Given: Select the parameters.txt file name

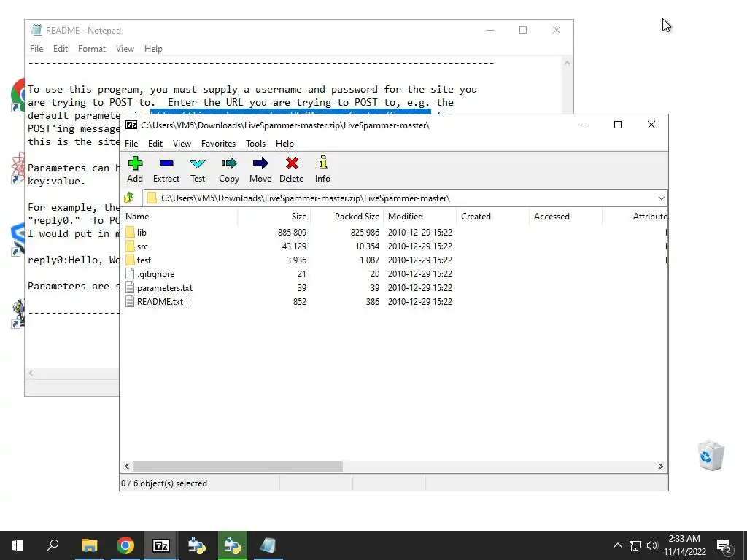Looking at the screenshot, I should click(x=165, y=288).
